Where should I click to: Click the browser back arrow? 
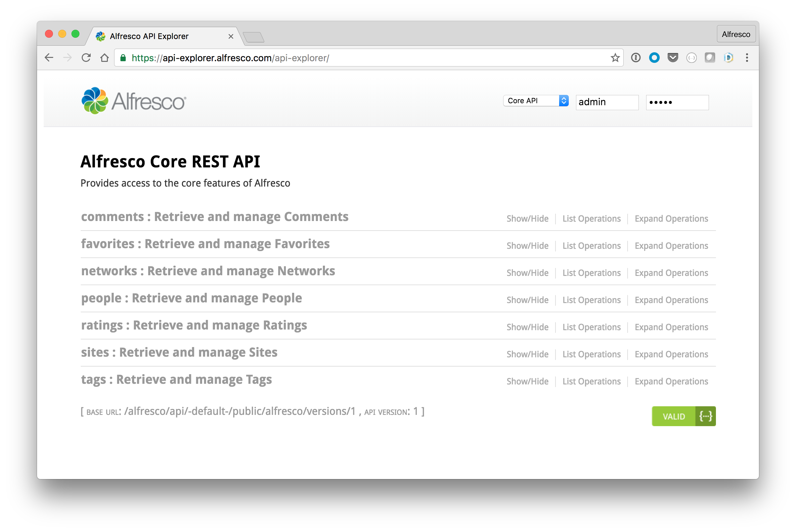coord(49,58)
